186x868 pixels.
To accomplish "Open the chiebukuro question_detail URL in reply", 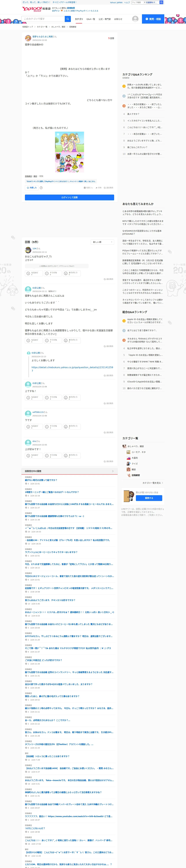I will click(72, 369).
